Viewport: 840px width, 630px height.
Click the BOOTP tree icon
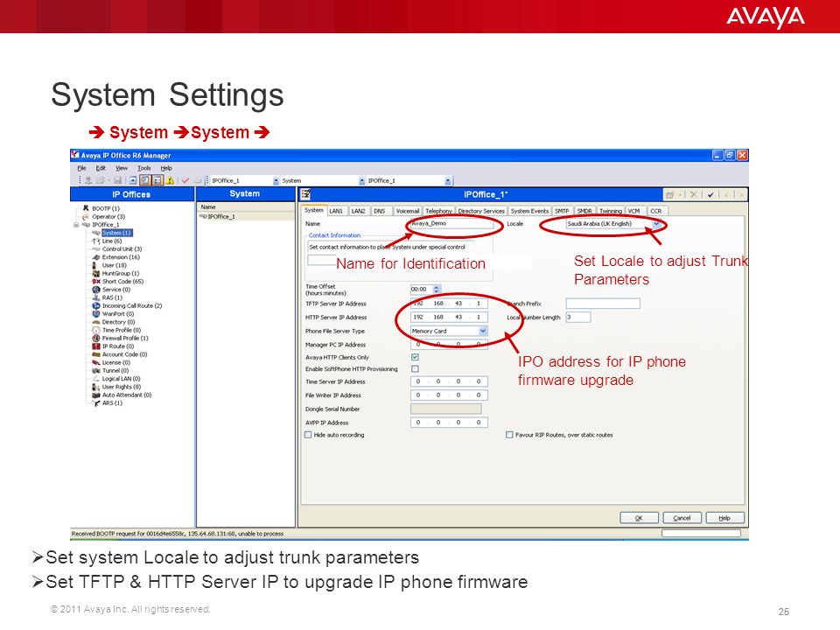pos(86,208)
